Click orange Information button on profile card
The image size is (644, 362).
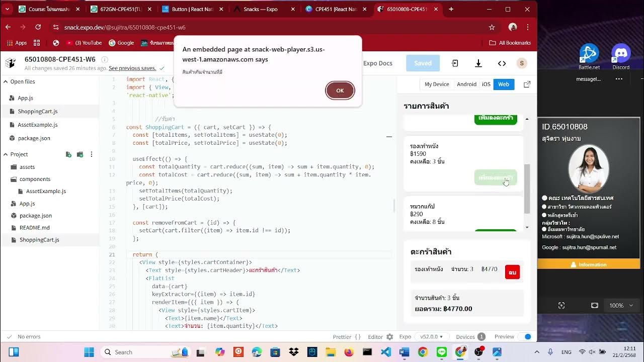(x=588, y=264)
